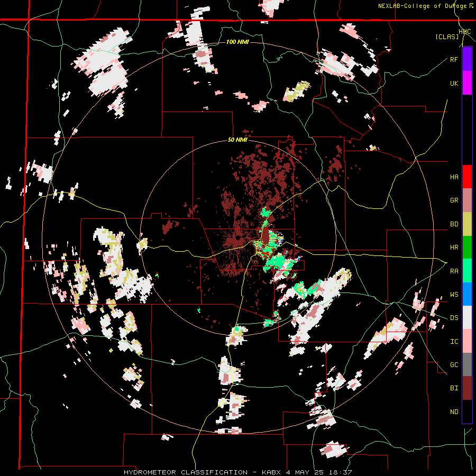Click the DS legend label
Image resolution: width=476 pixels, height=476 pixels.
pos(454,318)
